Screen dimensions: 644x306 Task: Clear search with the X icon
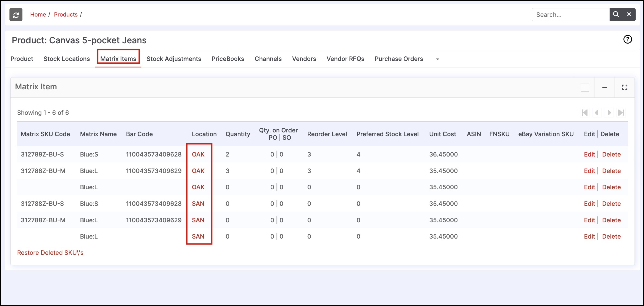coord(629,14)
